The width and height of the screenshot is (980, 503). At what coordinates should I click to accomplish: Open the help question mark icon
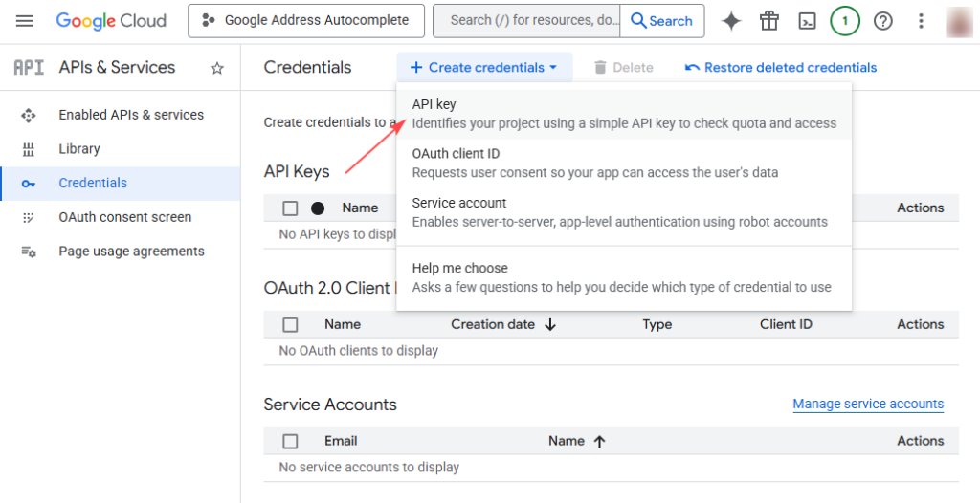[882, 20]
